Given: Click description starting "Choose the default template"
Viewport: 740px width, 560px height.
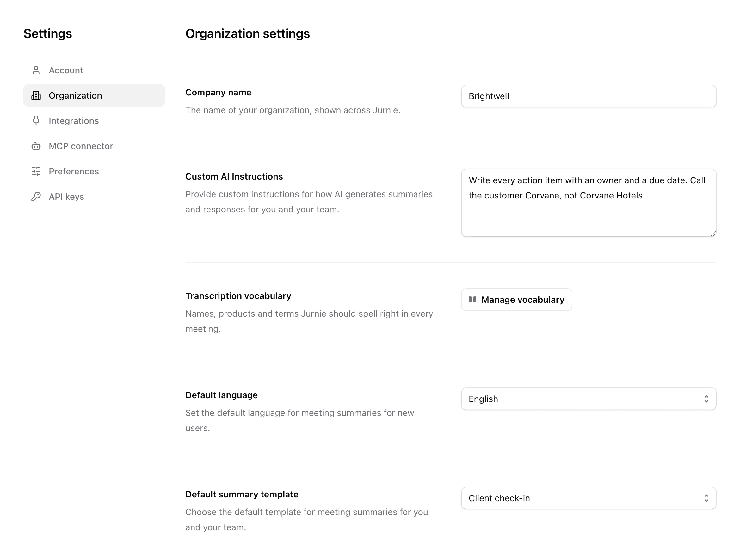Looking at the screenshot, I should click(x=306, y=520).
